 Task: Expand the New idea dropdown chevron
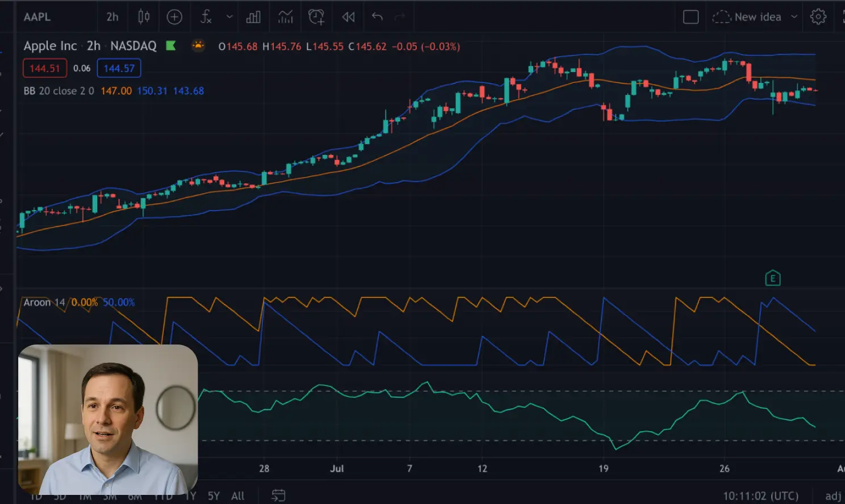(794, 17)
